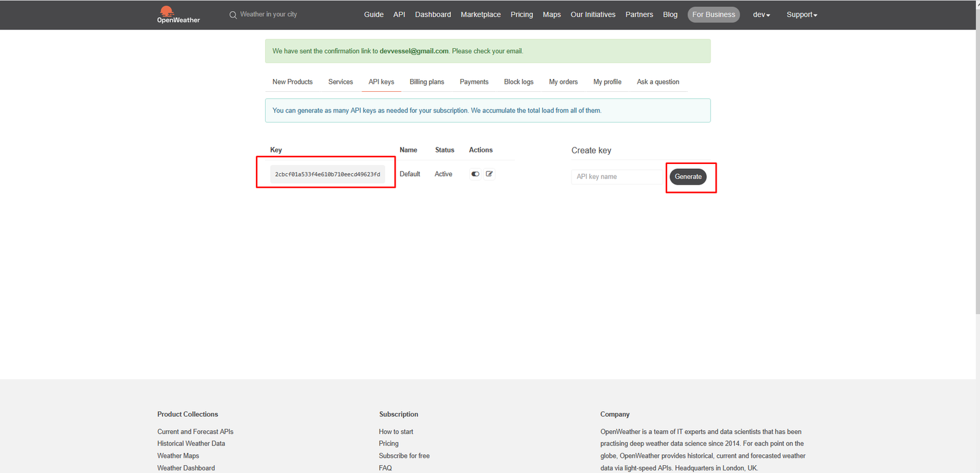Viewport: 980px width, 473px height.
Task: Open Pricing in the top navigation
Action: pyautogui.click(x=521, y=15)
